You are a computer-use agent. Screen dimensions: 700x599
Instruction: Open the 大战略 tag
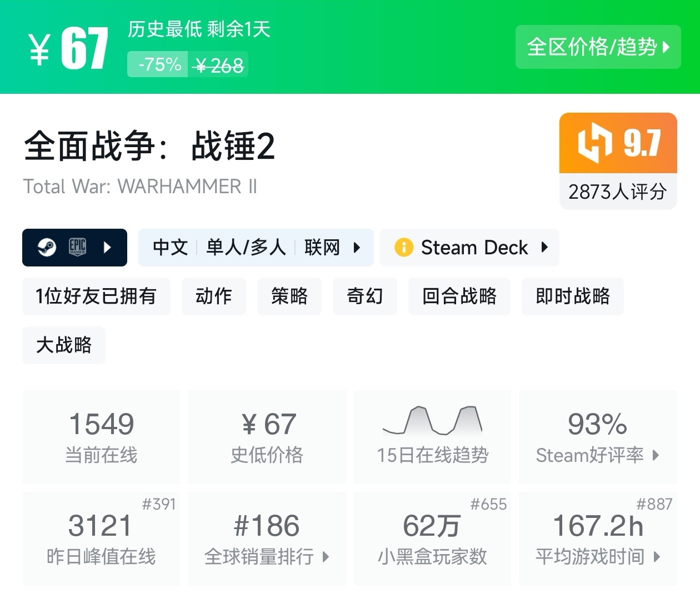pyautogui.click(x=64, y=345)
